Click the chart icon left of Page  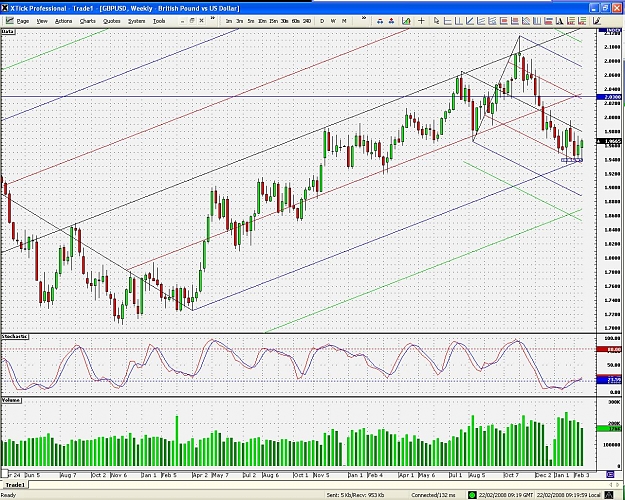(9, 21)
